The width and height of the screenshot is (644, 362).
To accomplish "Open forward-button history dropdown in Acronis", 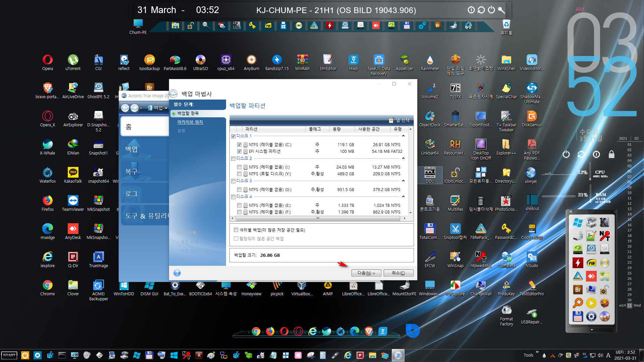I will click(x=141, y=108).
